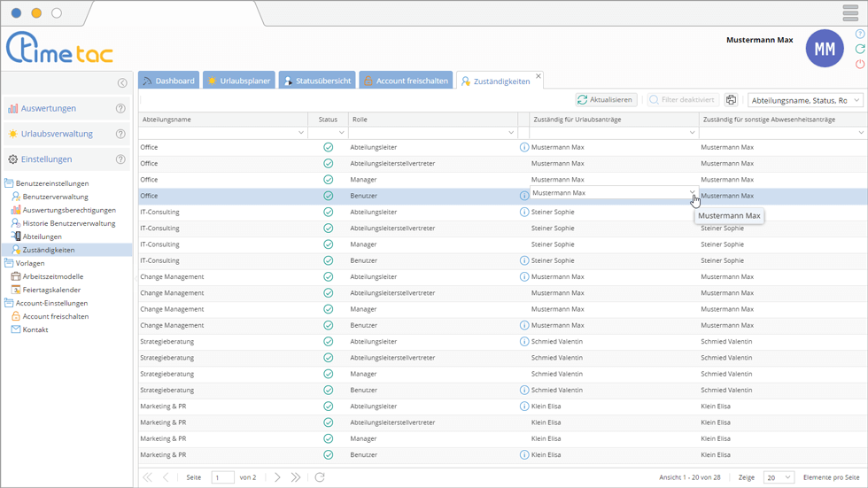The width and height of the screenshot is (868, 488).
Task: Switch to the Urlaubsplaner tab
Action: click(238, 81)
